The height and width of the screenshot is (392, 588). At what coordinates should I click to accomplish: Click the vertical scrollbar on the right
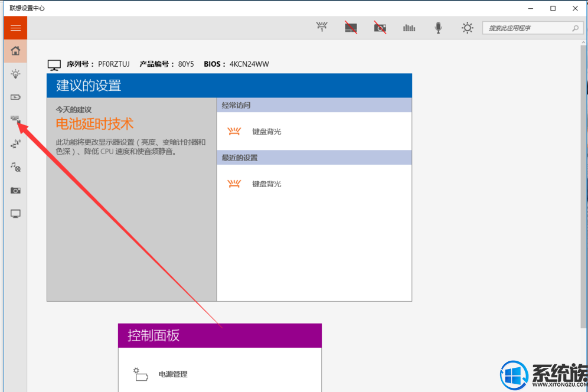click(583, 187)
